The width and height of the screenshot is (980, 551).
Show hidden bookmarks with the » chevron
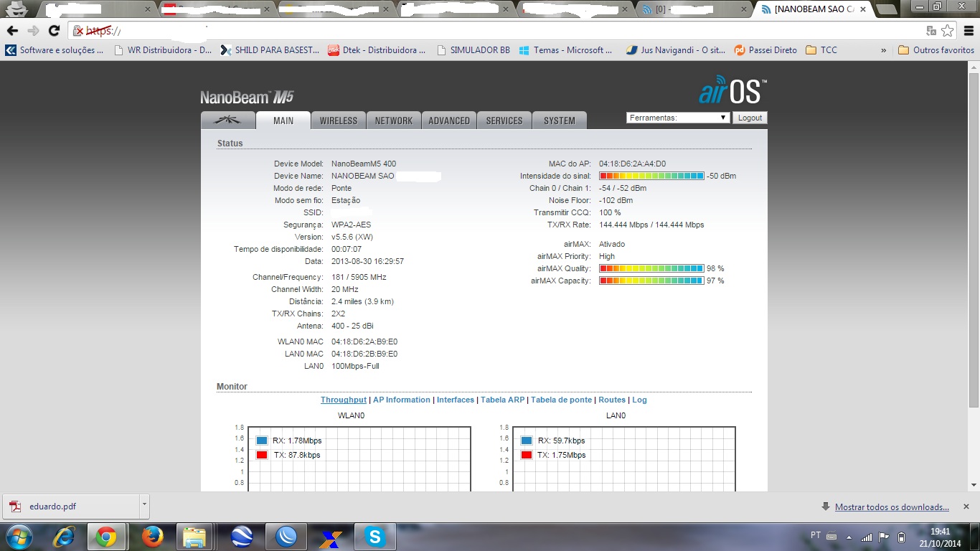[883, 50]
